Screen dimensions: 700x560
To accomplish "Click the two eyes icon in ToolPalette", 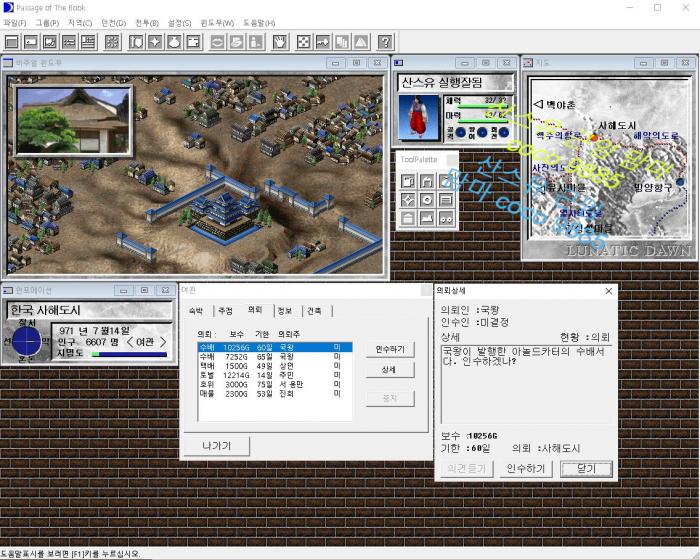I will pyautogui.click(x=446, y=218).
